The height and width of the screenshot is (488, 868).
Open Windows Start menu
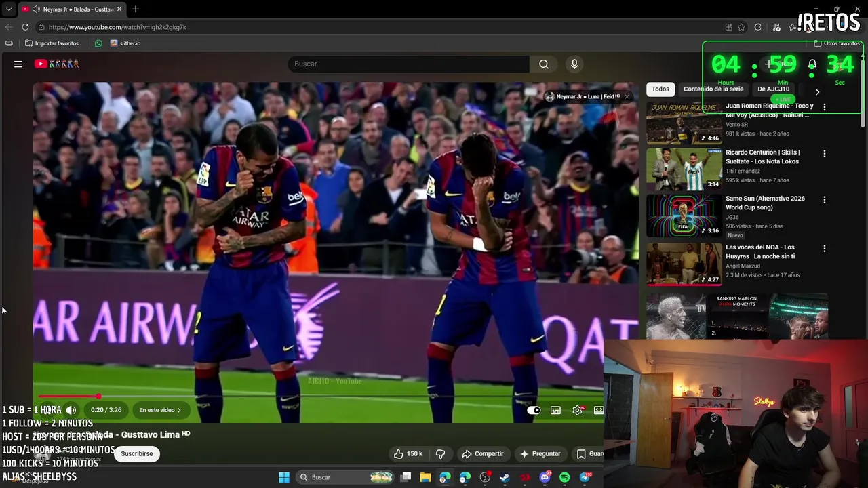pyautogui.click(x=284, y=477)
